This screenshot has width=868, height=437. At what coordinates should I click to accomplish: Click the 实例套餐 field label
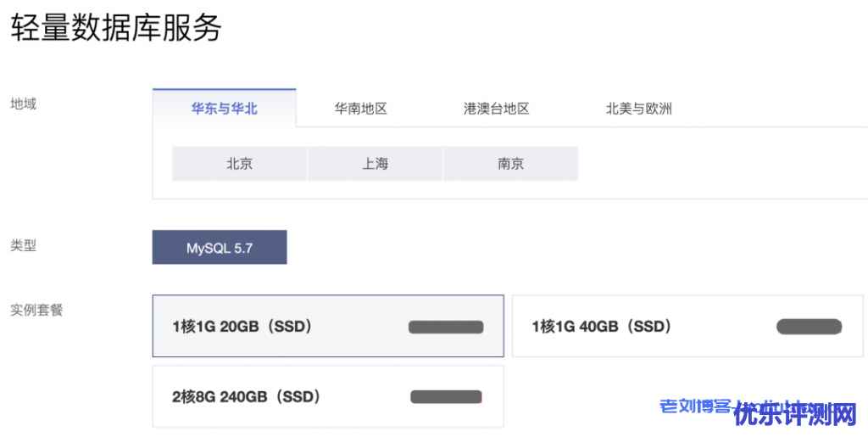pos(36,310)
